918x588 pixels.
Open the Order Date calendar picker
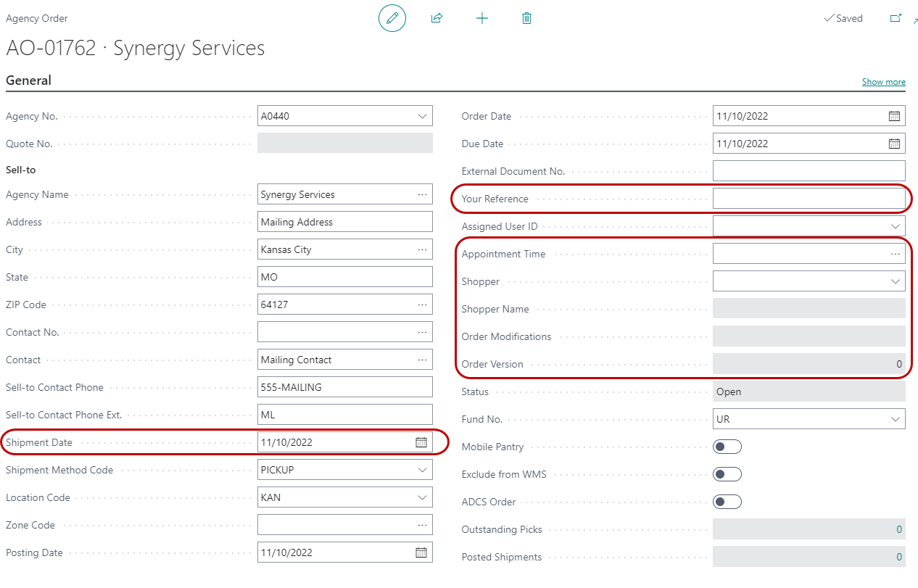pyautogui.click(x=894, y=116)
